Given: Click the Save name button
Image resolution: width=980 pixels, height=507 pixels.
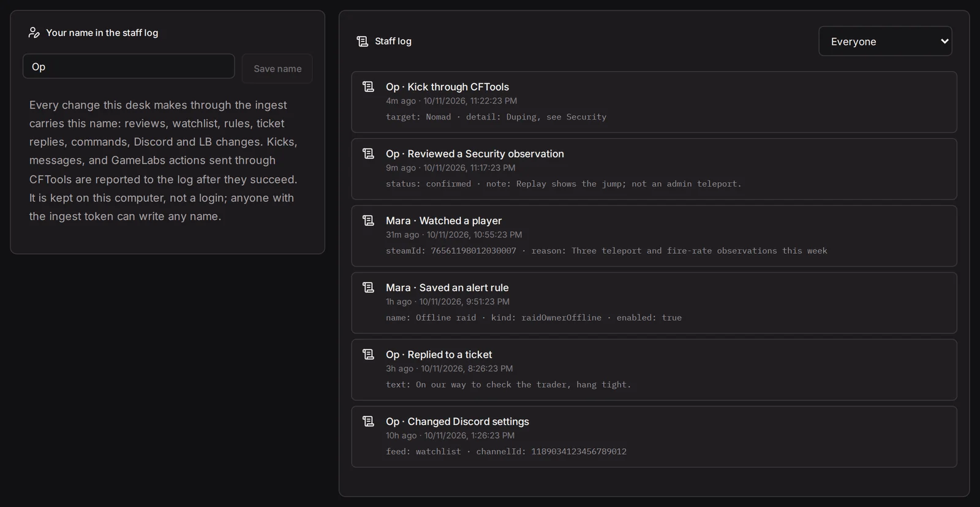Looking at the screenshot, I should [277, 69].
